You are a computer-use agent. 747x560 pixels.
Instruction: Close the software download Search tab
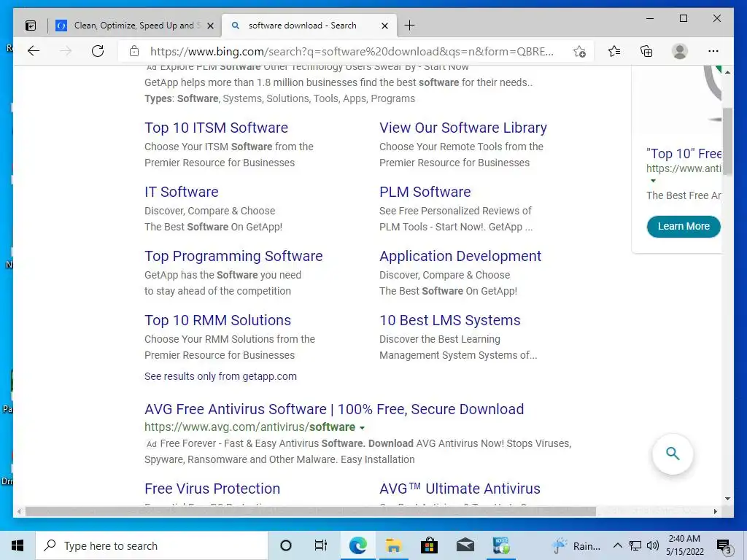385,26
